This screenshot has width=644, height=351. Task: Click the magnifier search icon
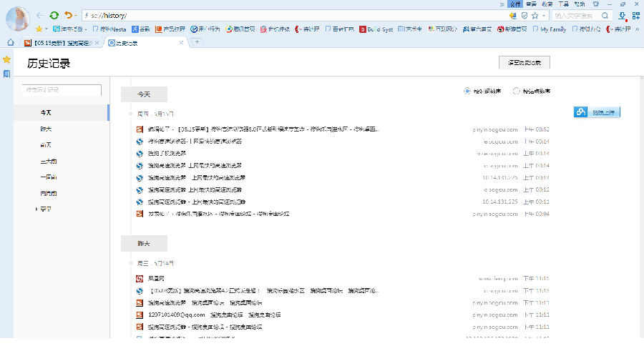605,16
